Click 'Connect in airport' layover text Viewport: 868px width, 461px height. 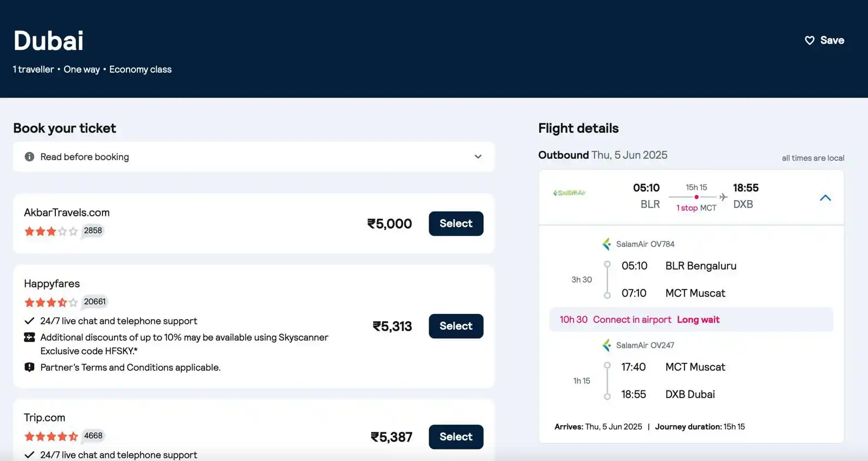point(632,319)
